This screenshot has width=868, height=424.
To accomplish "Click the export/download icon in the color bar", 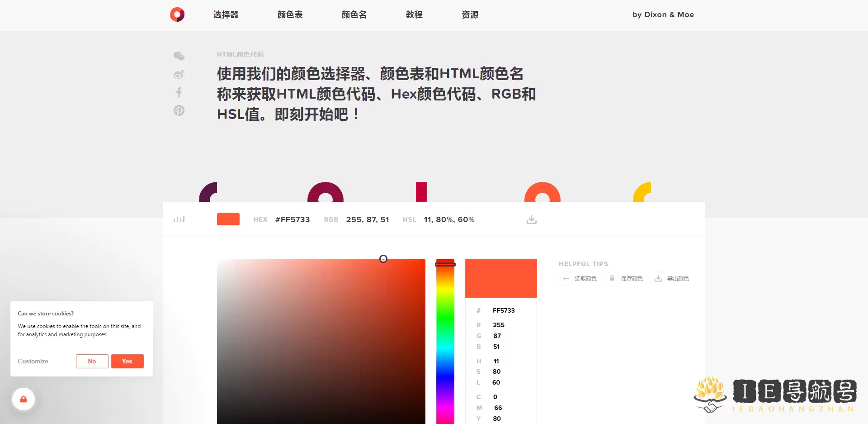I will pos(531,219).
